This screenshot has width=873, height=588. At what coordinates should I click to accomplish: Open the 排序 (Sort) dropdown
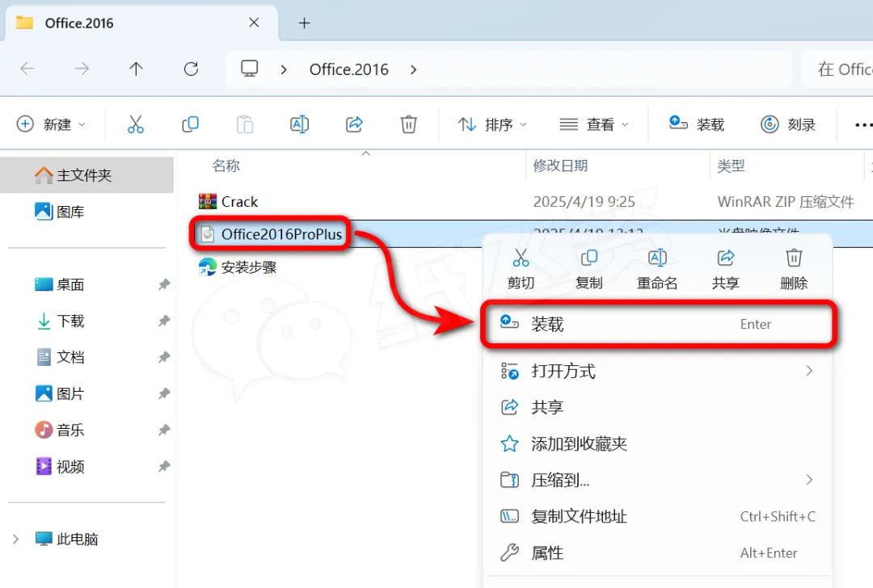click(x=492, y=124)
